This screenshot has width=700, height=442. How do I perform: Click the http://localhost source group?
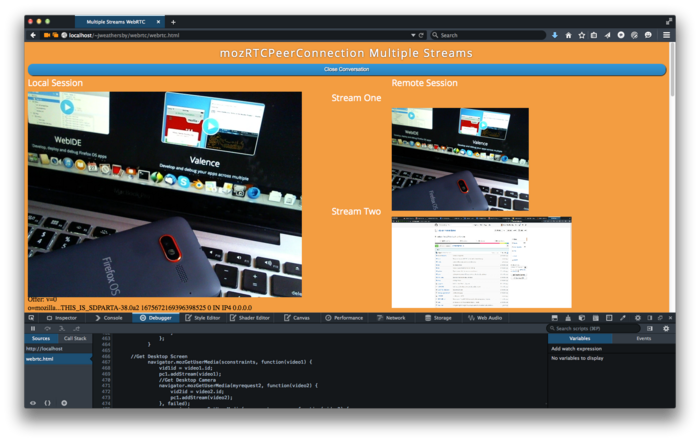(x=58, y=349)
